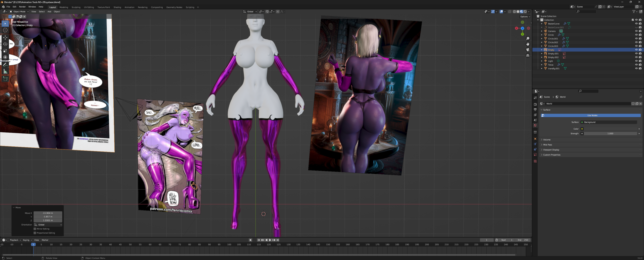This screenshot has width=644, height=260.
Task: Select the Scale tool in the toolbar
Action: click(x=5, y=51)
